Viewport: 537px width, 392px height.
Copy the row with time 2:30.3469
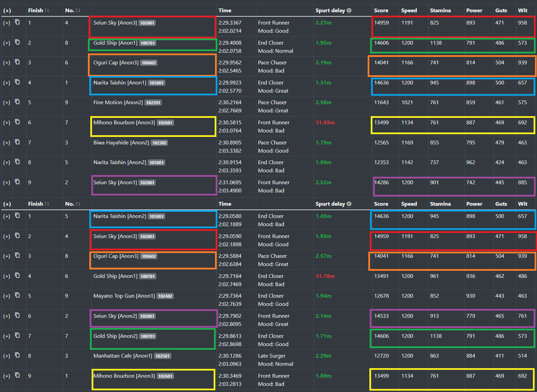click(17, 375)
